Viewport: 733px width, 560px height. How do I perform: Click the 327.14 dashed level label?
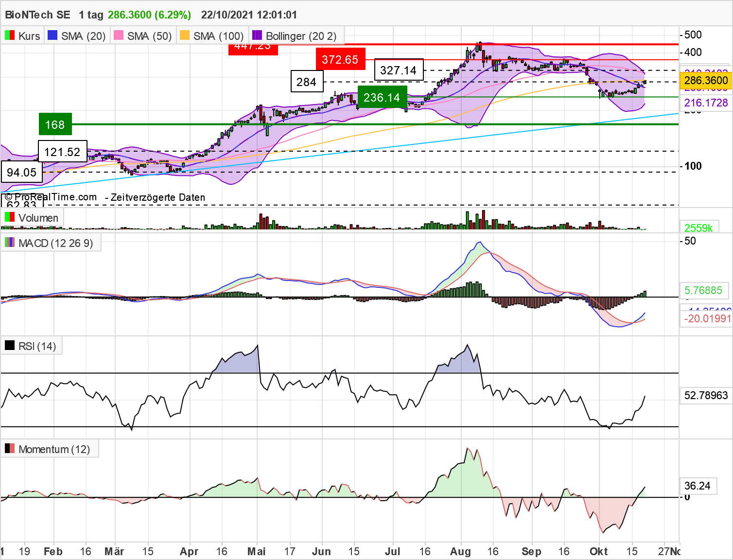399,70
